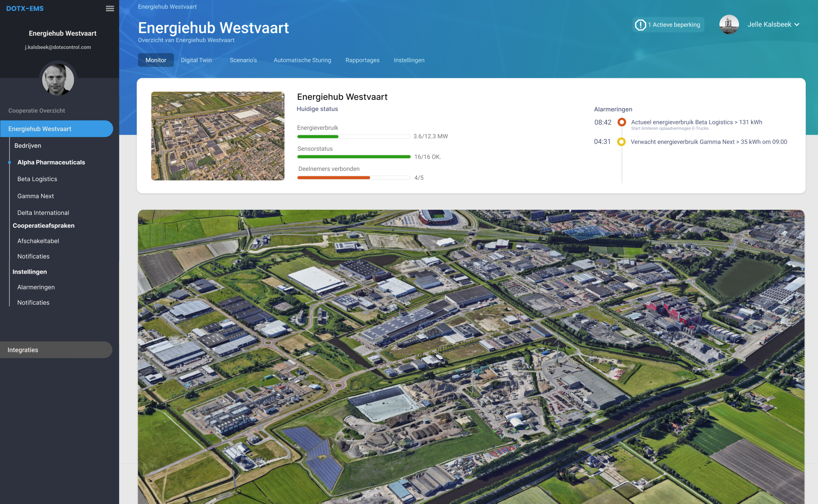Click the hamburger menu icon in sidebar
The image size is (818, 504).
(110, 9)
